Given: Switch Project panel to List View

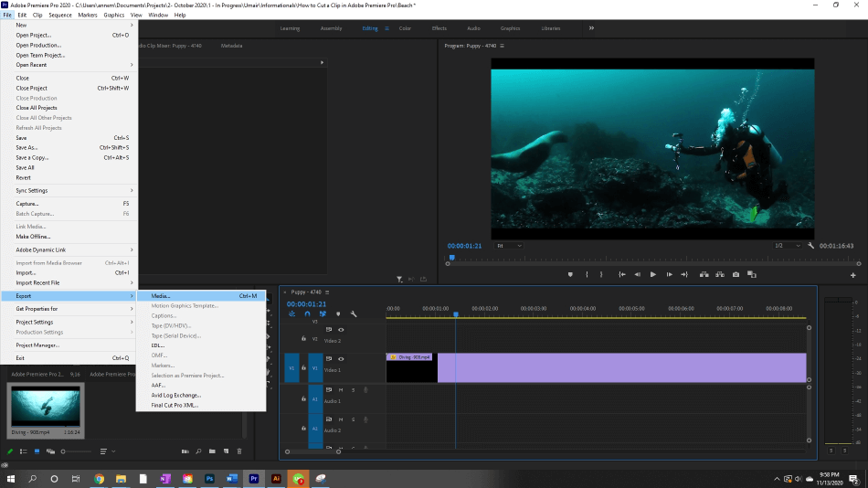Looking at the screenshot, I should pyautogui.click(x=23, y=451).
